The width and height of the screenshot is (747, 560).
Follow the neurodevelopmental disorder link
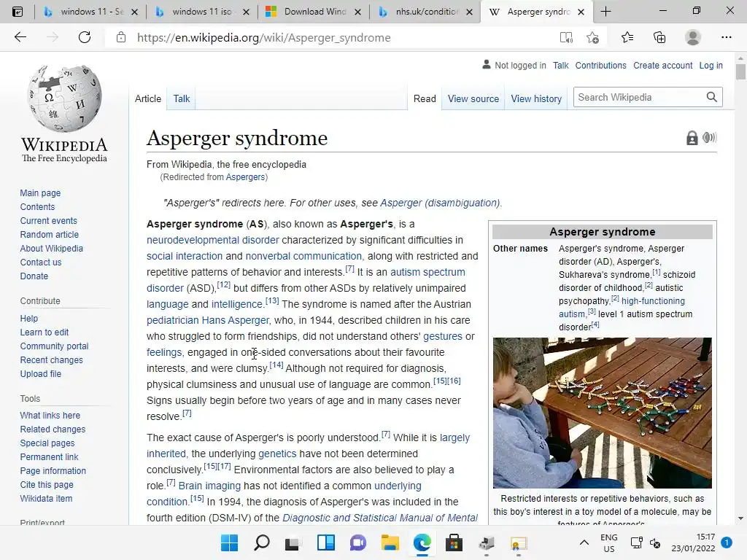click(x=212, y=240)
